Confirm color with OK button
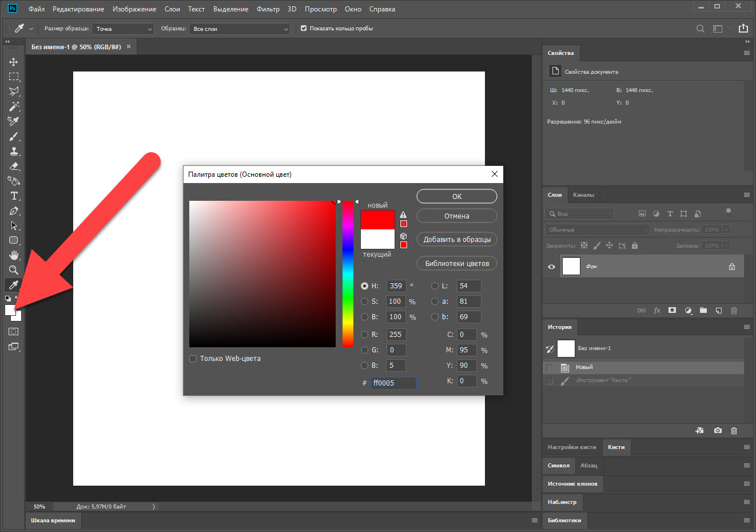 (457, 196)
